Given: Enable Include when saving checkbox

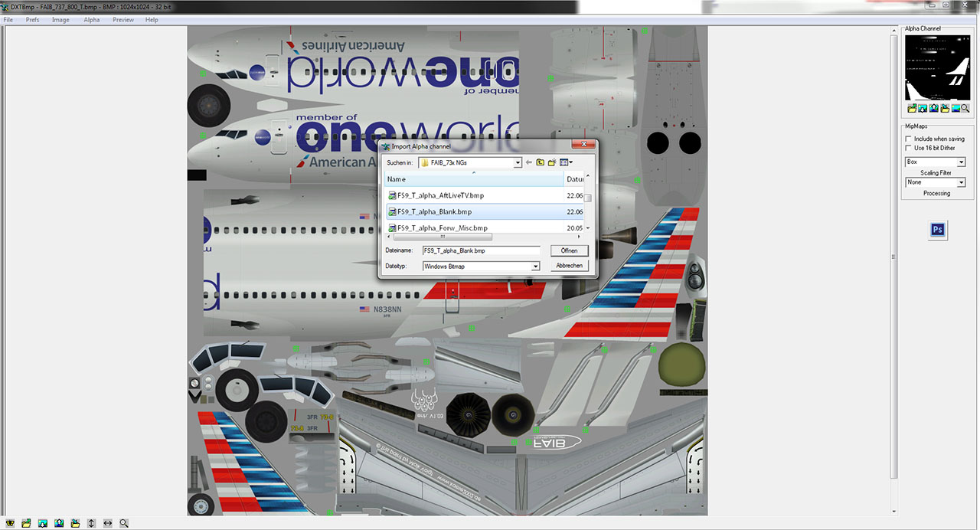Looking at the screenshot, I should pos(909,139).
